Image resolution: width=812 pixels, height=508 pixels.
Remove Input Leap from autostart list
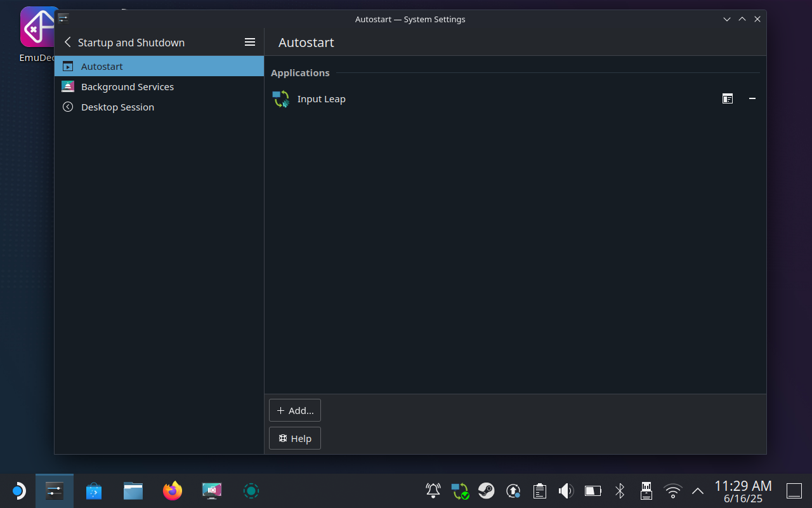tap(752, 99)
